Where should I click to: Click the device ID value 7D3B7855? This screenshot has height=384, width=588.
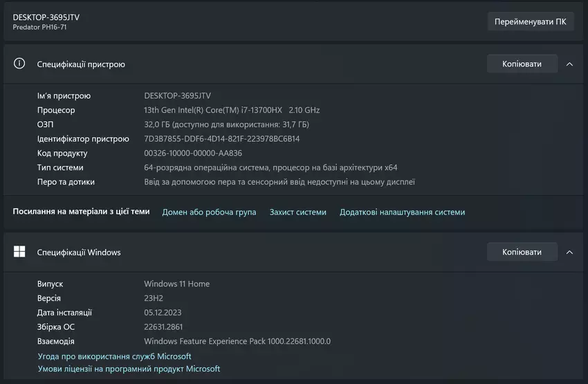221,139
